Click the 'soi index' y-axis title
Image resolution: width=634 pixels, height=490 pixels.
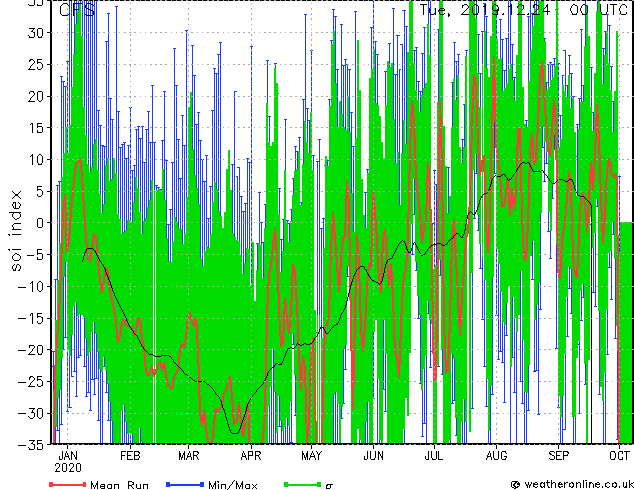point(15,231)
